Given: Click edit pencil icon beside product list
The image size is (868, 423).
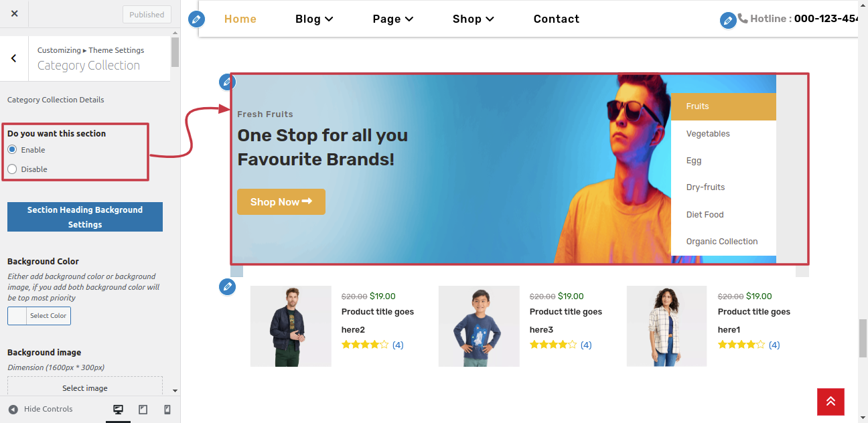Looking at the screenshot, I should [227, 287].
